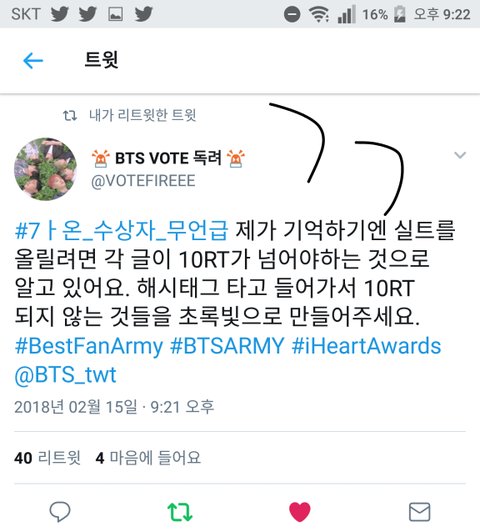The width and height of the screenshot is (480, 532).
Task: Open the #7ㅏ온_수상자_무언급 hashtag
Action: [121, 231]
